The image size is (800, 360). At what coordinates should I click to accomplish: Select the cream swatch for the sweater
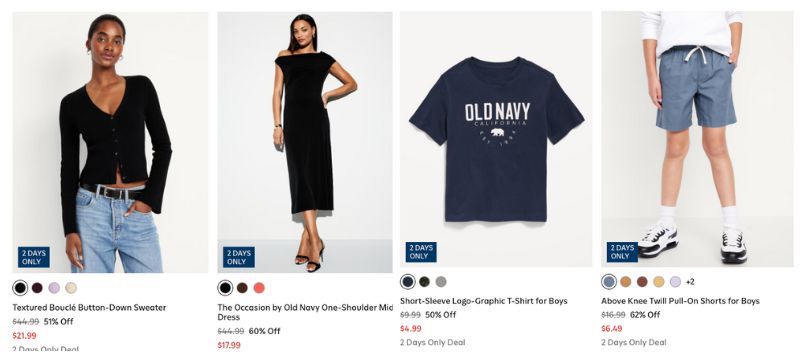tap(71, 288)
